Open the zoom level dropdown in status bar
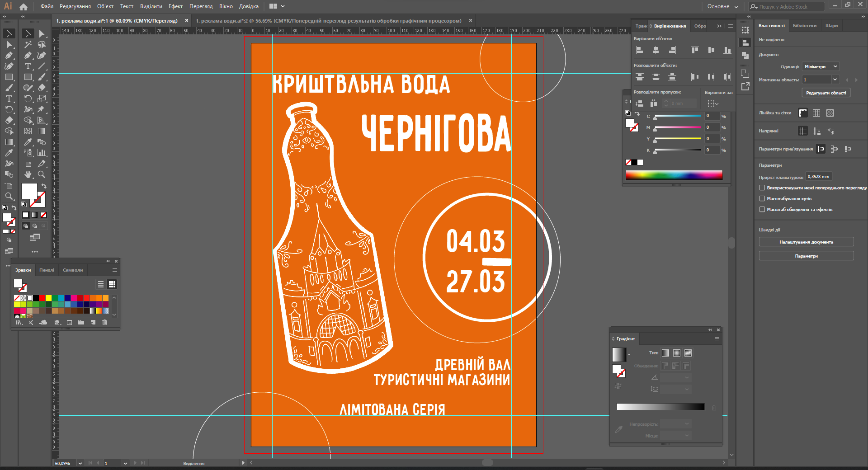The width and height of the screenshot is (868, 470). [80, 463]
